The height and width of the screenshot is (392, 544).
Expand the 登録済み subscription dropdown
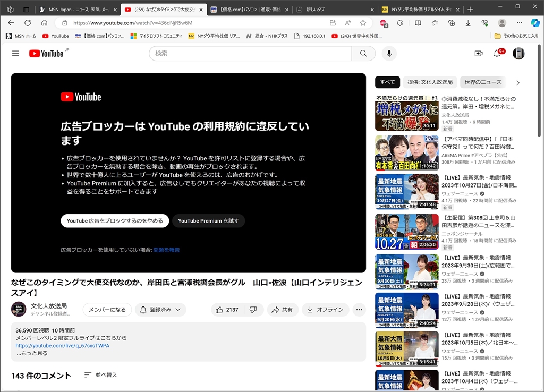point(160,310)
